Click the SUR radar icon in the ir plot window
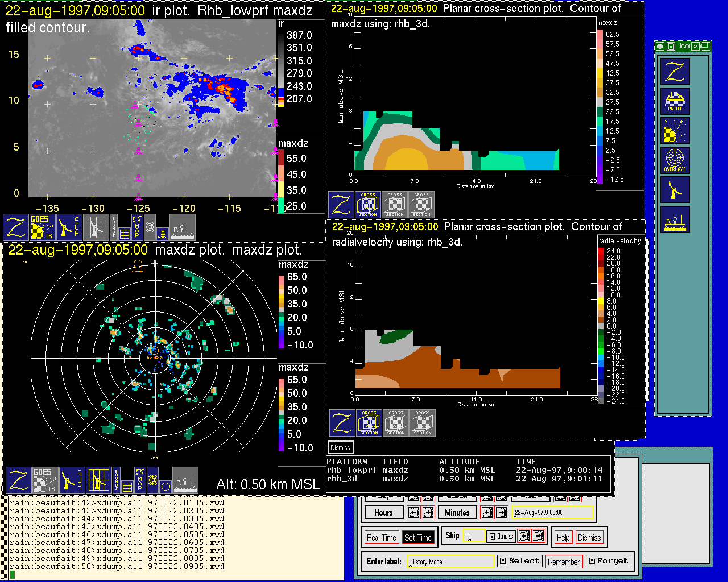Viewport: 728px width, 582px height. [70, 227]
